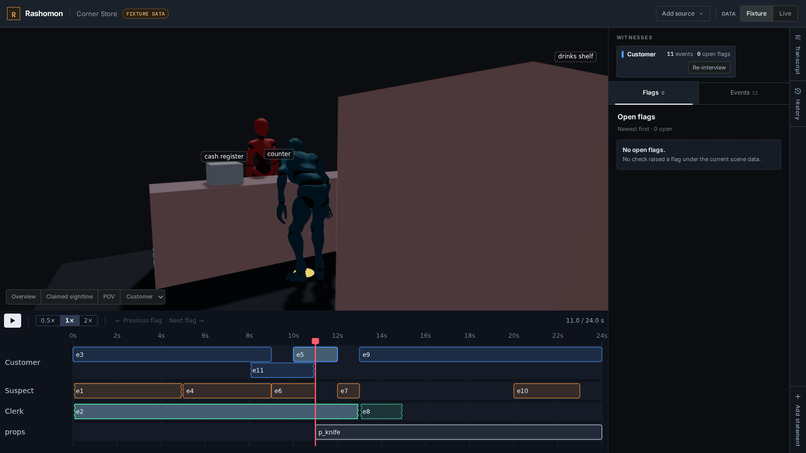Click the drinks shelf label
806x453 pixels.
point(575,56)
